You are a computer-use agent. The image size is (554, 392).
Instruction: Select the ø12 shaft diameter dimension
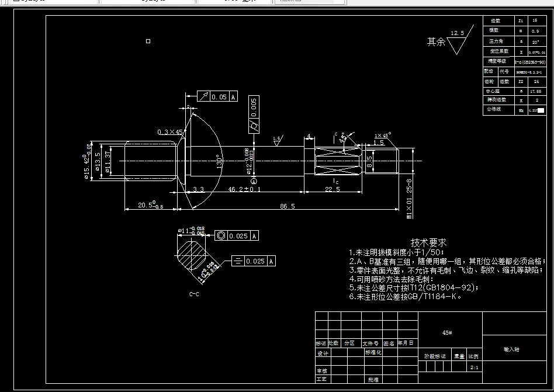(x=249, y=161)
